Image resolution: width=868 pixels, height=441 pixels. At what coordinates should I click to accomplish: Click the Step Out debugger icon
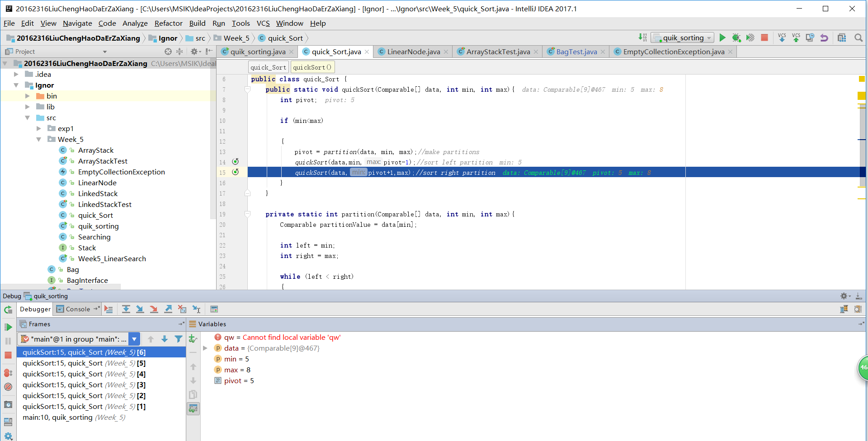pos(168,309)
